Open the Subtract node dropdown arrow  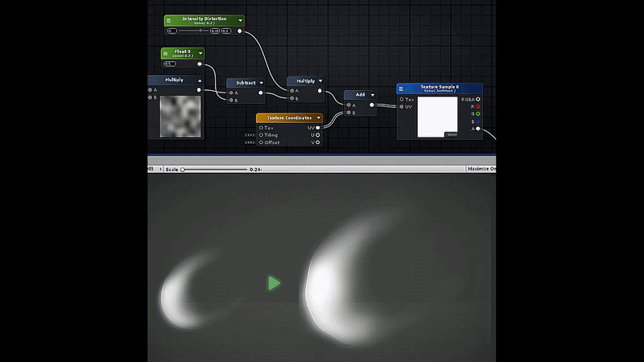pyautogui.click(x=261, y=82)
